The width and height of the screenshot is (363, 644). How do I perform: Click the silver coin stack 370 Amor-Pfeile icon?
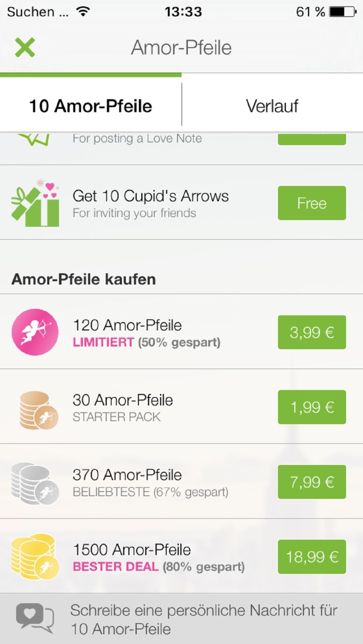pos(35,483)
